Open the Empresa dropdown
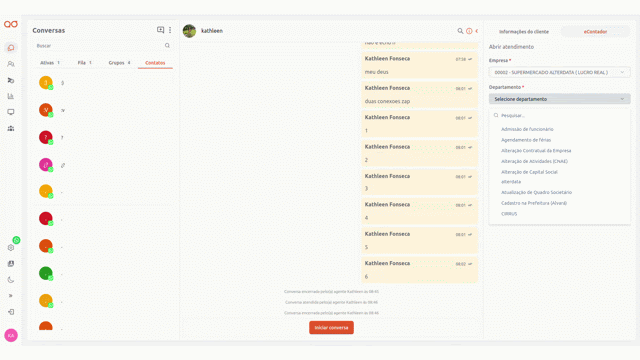The height and width of the screenshot is (360, 640). click(560, 72)
